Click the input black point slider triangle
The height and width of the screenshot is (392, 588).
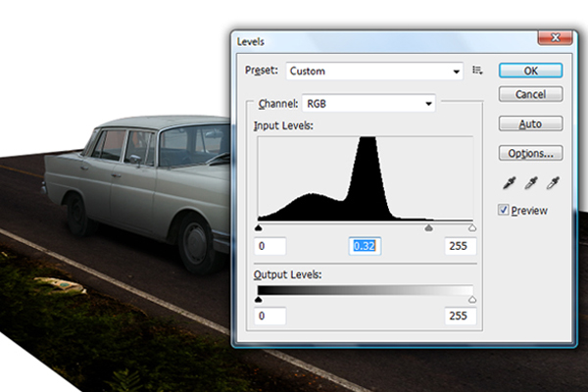click(x=259, y=227)
